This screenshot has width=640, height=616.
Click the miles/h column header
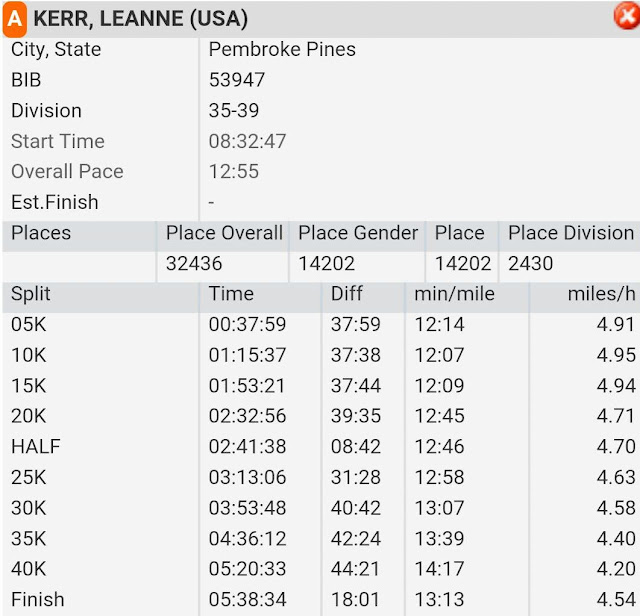pyautogui.click(x=601, y=294)
